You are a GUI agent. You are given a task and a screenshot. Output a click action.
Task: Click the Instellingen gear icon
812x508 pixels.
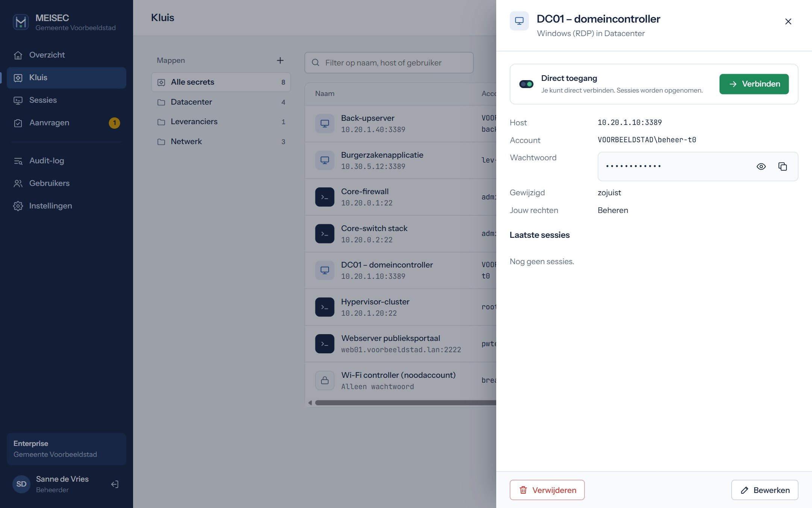(x=18, y=206)
